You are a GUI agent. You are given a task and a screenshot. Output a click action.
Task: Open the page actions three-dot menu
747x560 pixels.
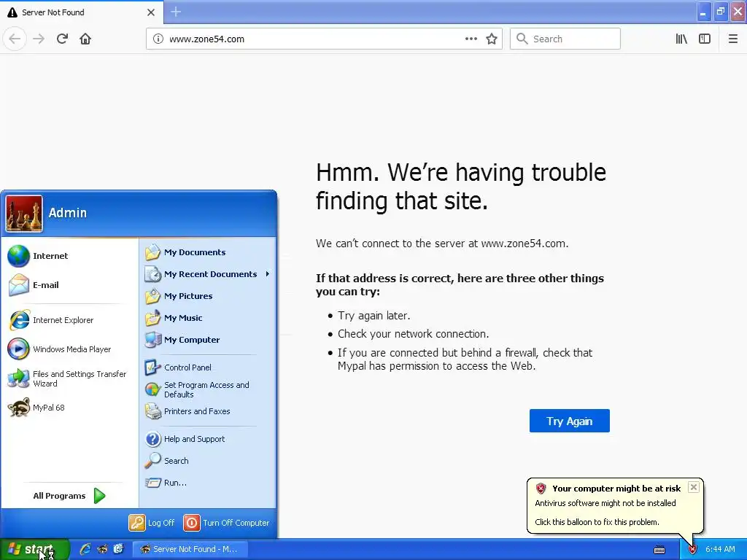pos(471,39)
